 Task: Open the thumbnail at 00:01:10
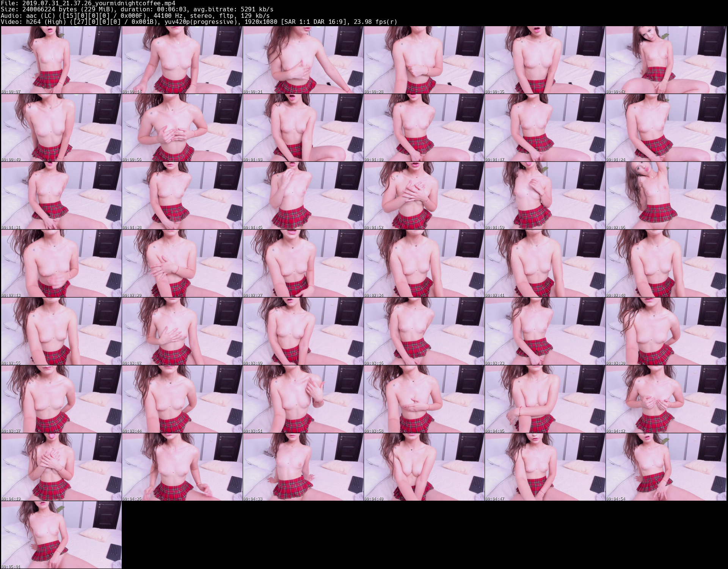(424, 128)
